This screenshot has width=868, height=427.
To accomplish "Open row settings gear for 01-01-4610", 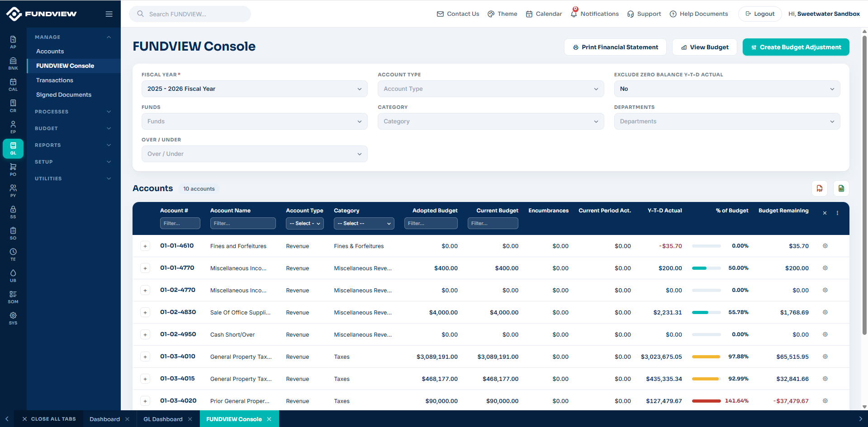I will [825, 246].
